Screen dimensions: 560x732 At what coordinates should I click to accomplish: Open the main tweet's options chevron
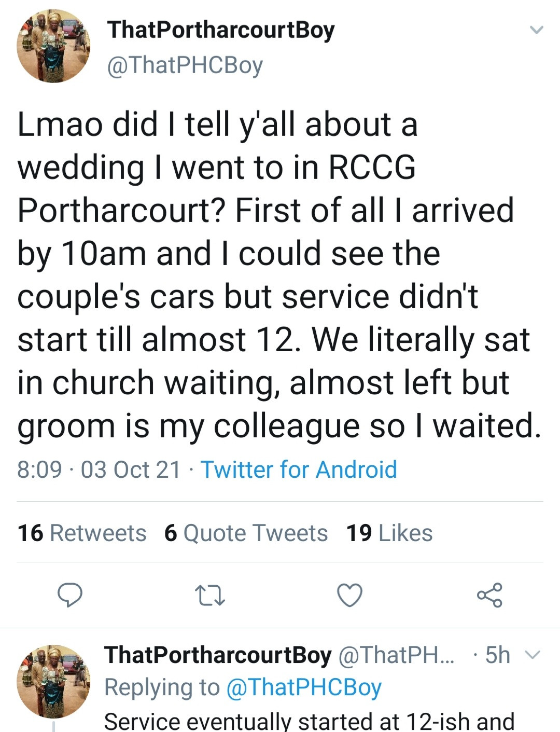[536, 30]
